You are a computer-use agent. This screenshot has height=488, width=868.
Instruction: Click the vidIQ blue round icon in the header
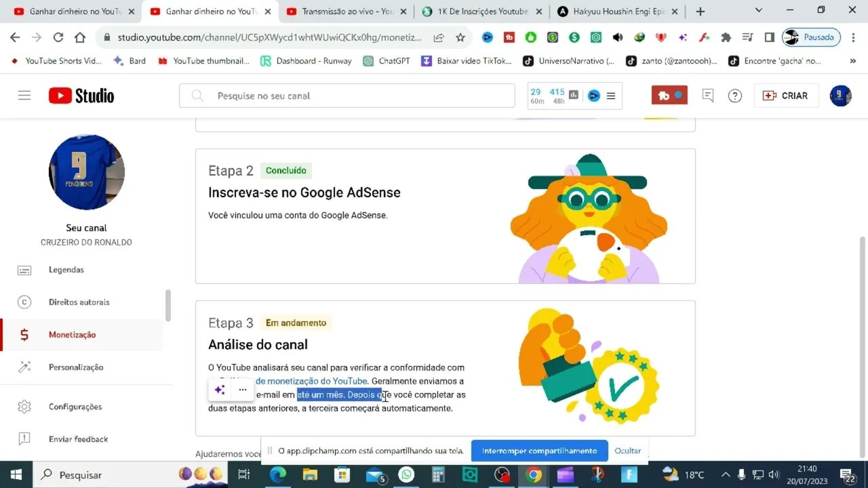(594, 96)
